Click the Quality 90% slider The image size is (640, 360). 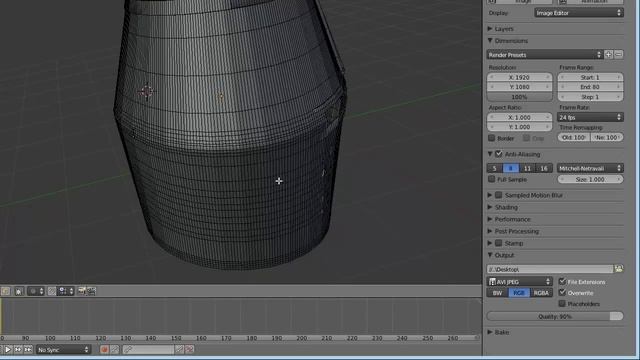click(x=555, y=316)
